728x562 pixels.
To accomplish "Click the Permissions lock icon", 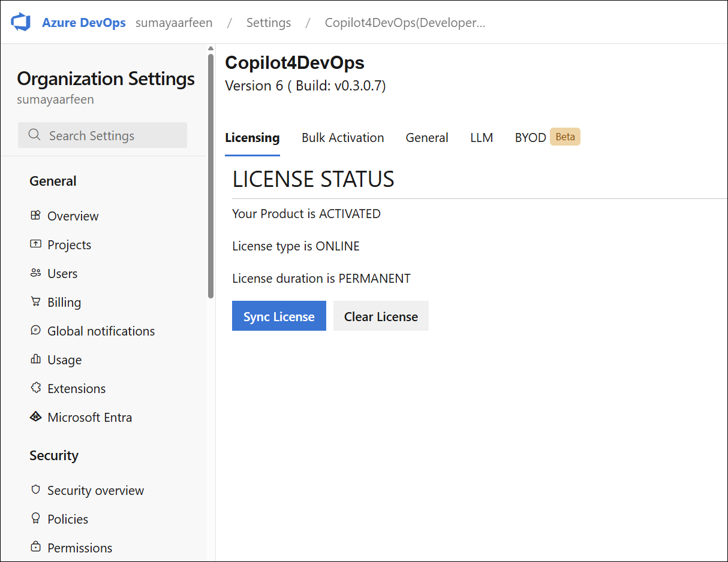I will click(x=35, y=547).
